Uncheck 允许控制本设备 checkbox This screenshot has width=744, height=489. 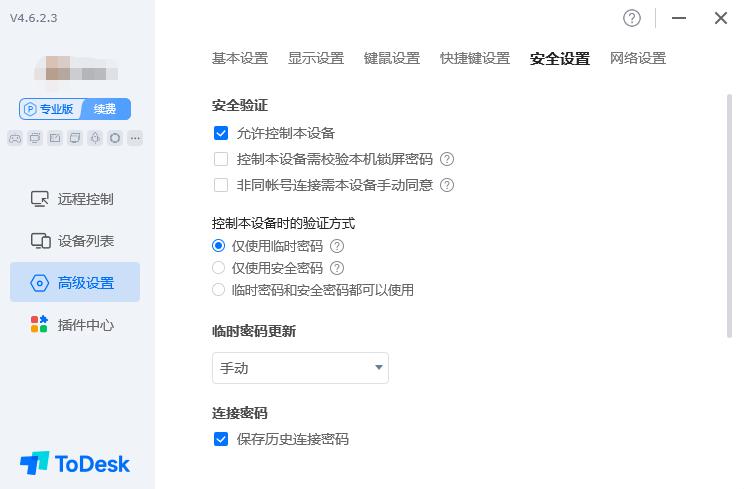point(221,133)
